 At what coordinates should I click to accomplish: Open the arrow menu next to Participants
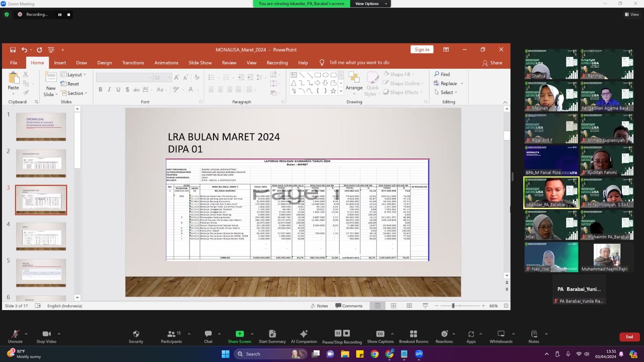pyautogui.click(x=189, y=334)
